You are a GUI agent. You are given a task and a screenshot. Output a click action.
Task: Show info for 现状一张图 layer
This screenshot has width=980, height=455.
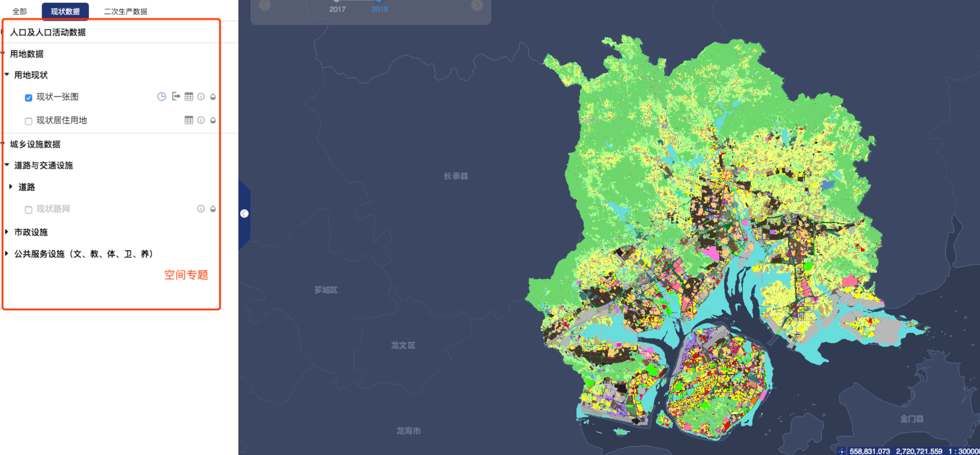pyautogui.click(x=201, y=97)
